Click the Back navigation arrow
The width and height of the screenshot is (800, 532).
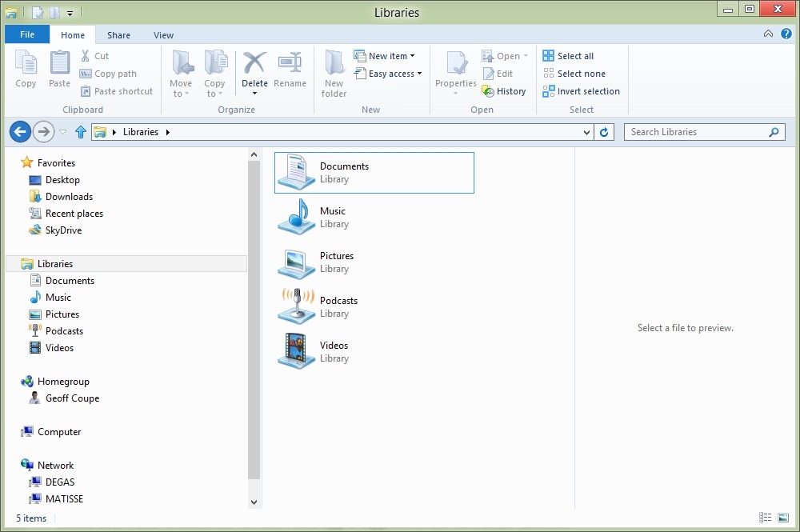[20, 132]
